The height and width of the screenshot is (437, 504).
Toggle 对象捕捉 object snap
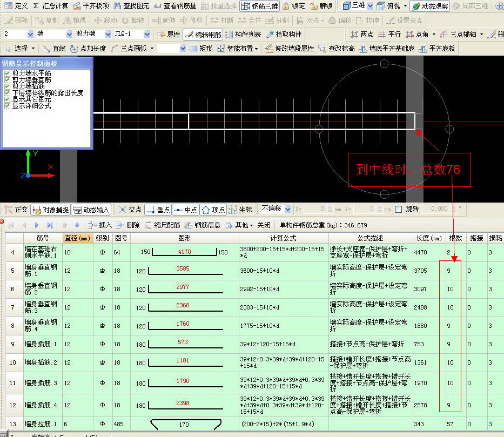tap(51, 210)
